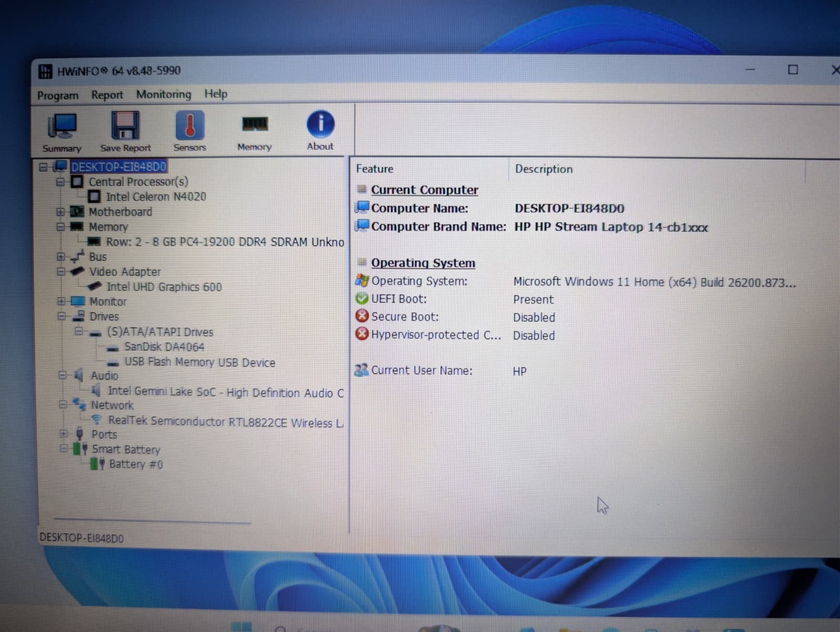
Task: Select the Ports tree item
Action: tap(104, 435)
